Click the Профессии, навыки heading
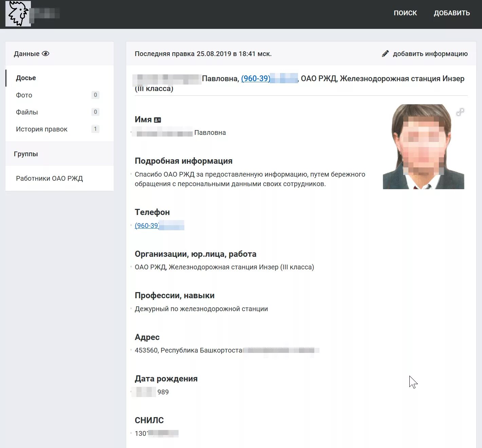 [174, 295]
